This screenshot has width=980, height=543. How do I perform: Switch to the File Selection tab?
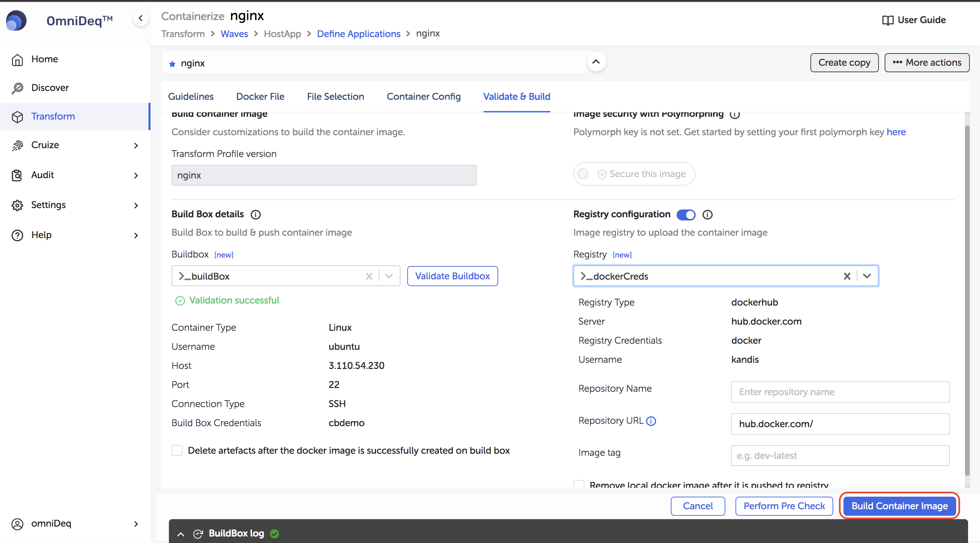[335, 97]
